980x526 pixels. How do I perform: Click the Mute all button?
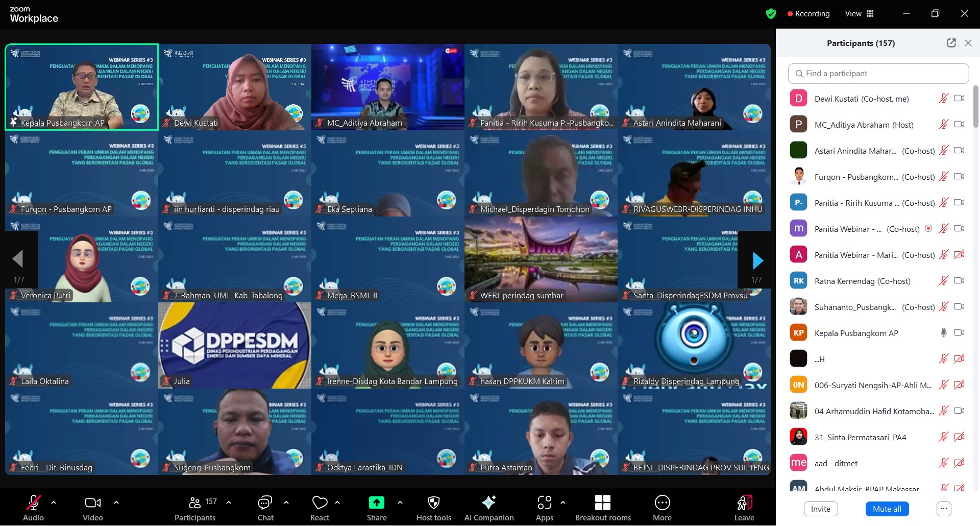coord(887,509)
